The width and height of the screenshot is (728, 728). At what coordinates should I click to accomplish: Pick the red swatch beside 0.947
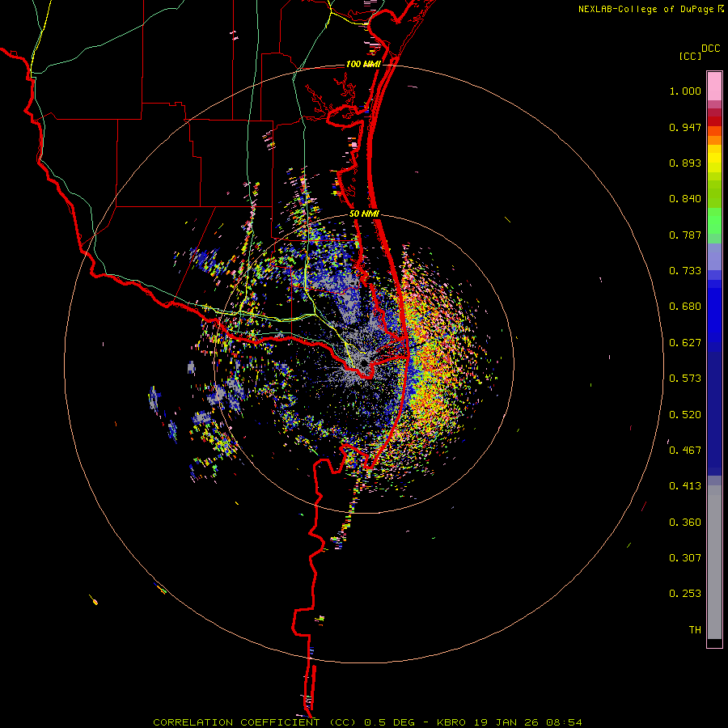pyautogui.click(x=714, y=121)
